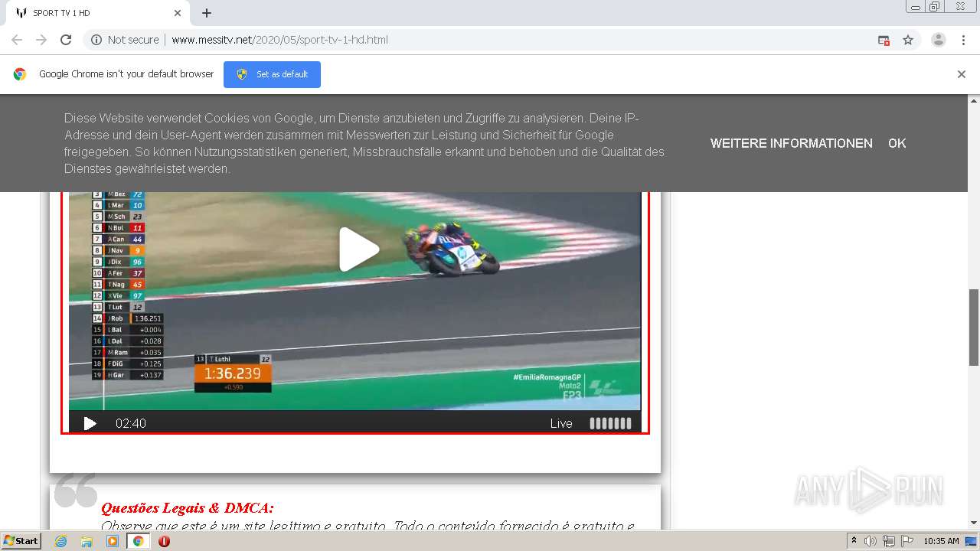Image resolution: width=980 pixels, height=551 pixels.
Task: Open File Explorer from taskbar
Action: [x=87, y=541]
